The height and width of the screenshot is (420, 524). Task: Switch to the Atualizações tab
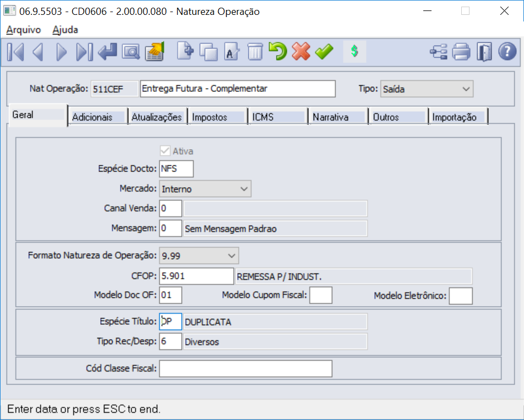(158, 117)
